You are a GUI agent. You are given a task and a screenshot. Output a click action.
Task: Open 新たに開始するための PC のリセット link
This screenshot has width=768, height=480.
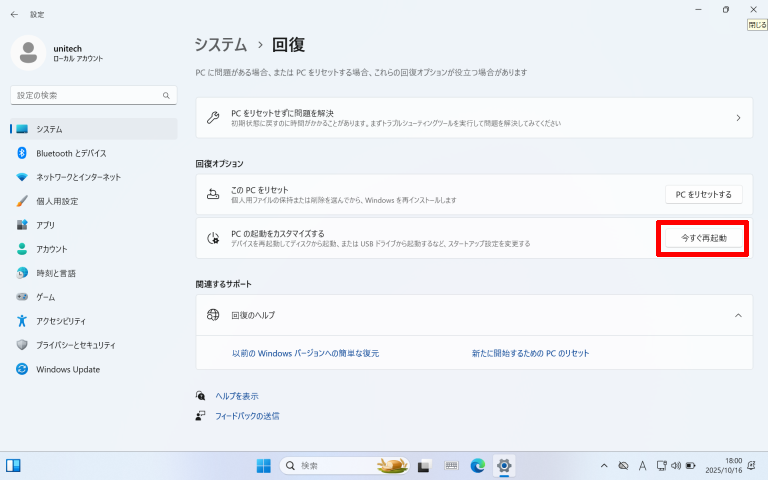(x=530, y=353)
